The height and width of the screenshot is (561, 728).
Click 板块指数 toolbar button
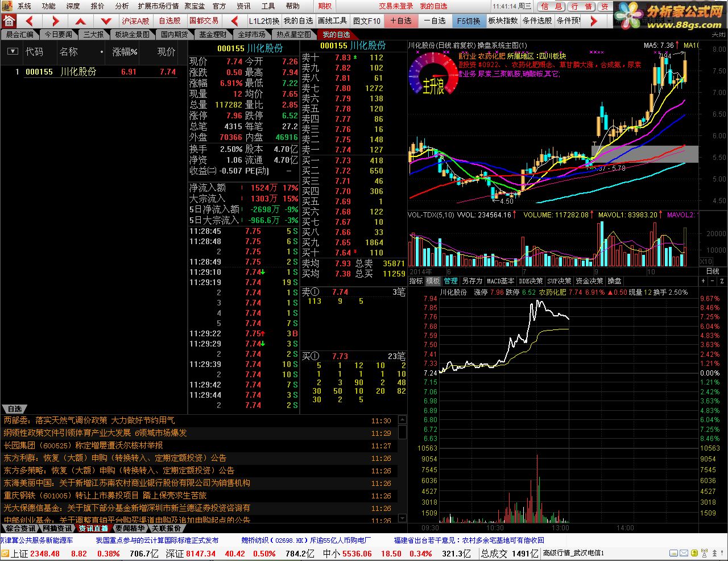[503, 21]
